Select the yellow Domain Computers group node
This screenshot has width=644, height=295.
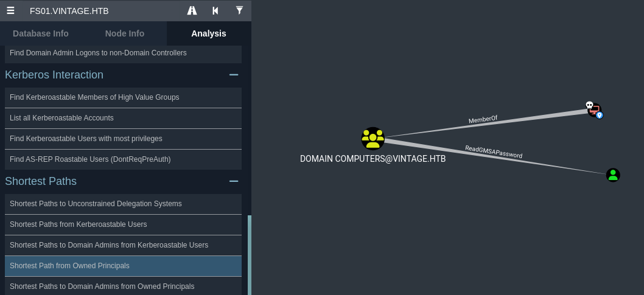click(373, 139)
